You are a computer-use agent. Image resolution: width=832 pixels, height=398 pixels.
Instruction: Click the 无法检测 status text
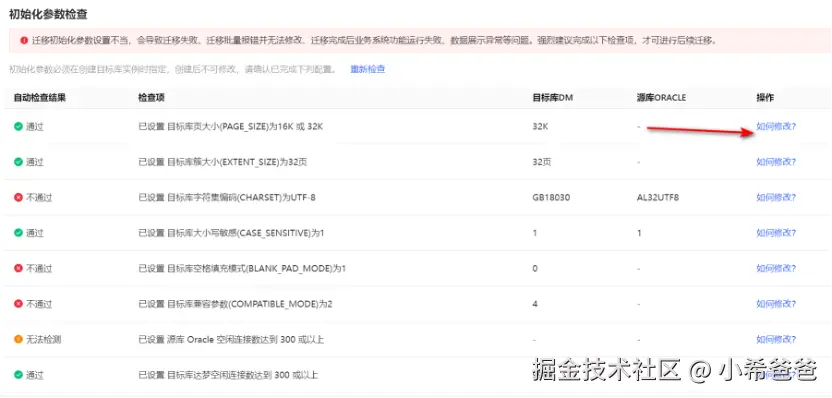(x=44, y=340)
